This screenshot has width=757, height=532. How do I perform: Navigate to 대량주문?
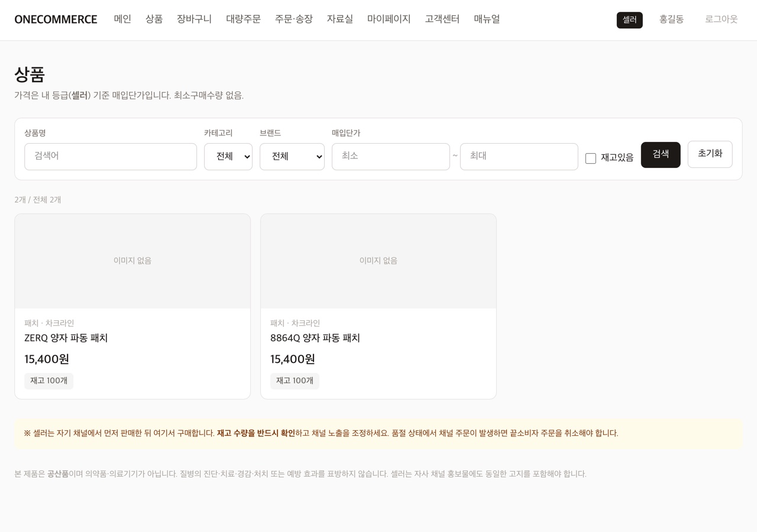pos(243,19)
